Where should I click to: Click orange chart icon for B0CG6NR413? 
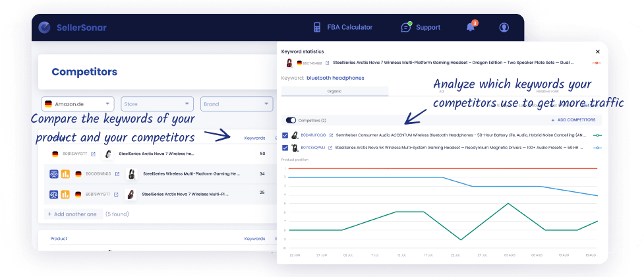pos(65,174)
